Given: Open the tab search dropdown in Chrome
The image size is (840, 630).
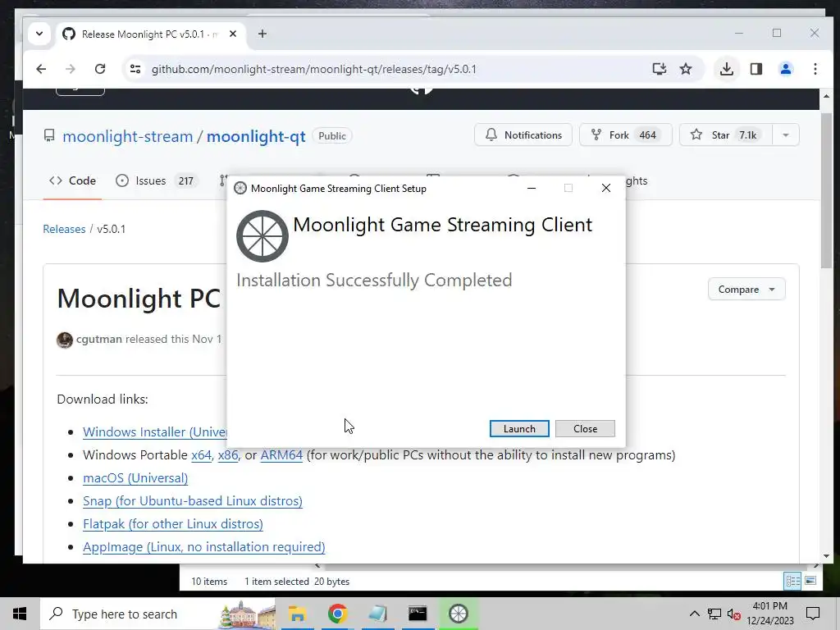Looking at the screenshot, I should point(39,34).
